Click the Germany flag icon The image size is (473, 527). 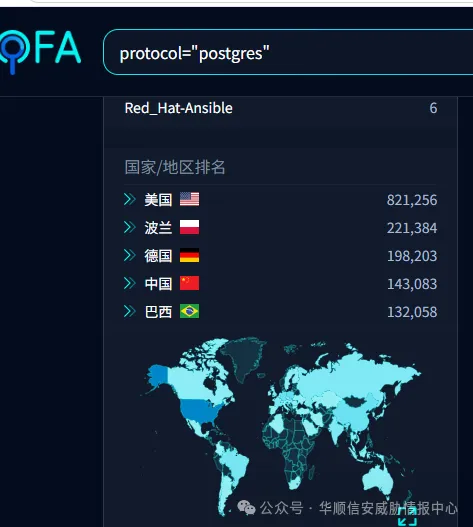[x=189, y=255]
